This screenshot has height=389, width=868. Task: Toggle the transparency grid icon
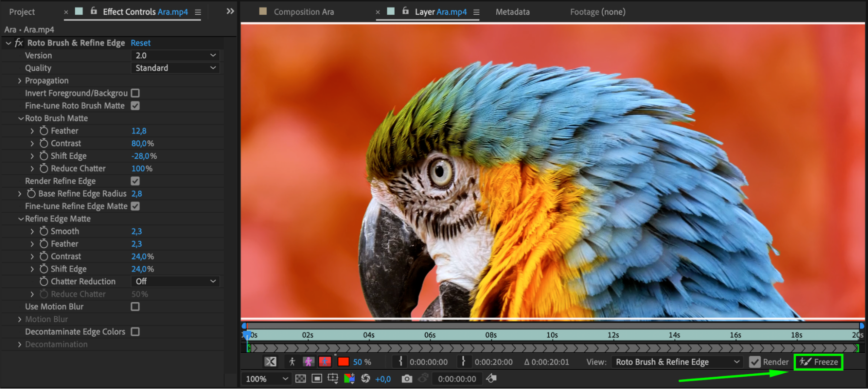point(300,379)
